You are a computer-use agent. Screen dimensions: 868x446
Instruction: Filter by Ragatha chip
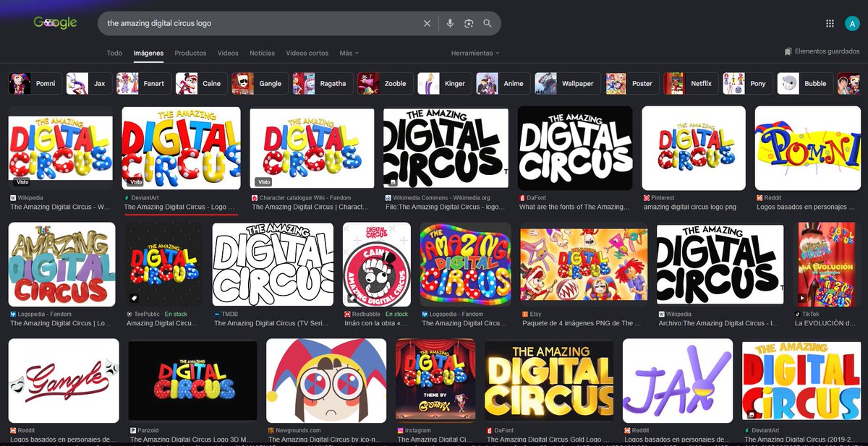click(322, 83)
